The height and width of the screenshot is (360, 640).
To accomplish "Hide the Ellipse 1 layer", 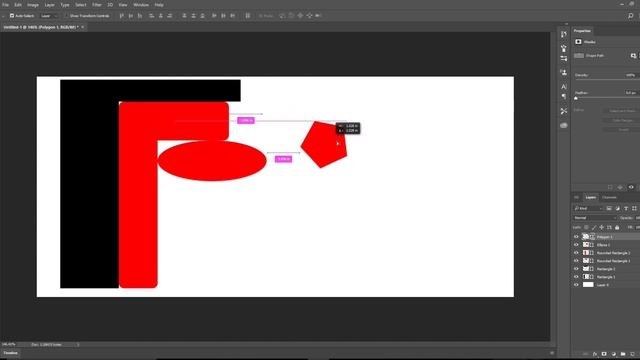I will pos(576,245).
